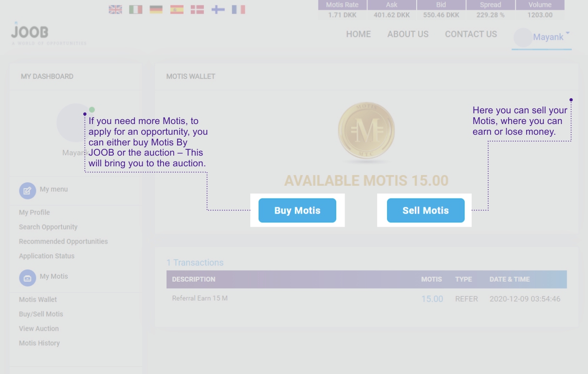This screenshot has width=588, height=374.
Task: Pick the Spanish flag language
Action: pyautogui.click(x=177, y=9)
